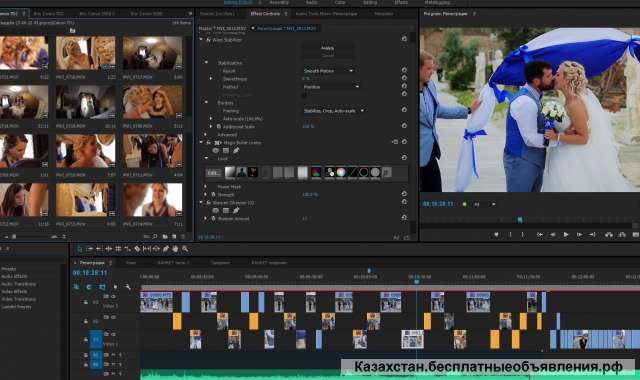The width and height of the screenshot is (640, 380).
Task: Select the Rolling Edit tool
Action: (109, 249)
